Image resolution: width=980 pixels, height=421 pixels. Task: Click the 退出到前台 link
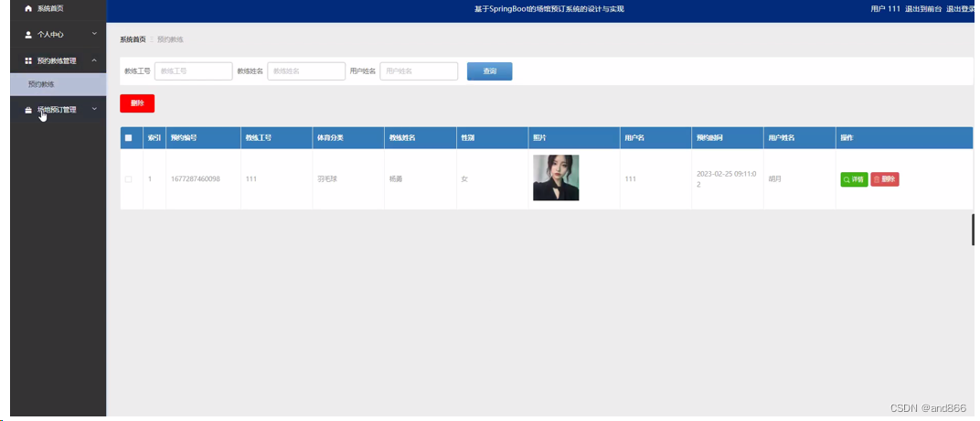coord(923,9)
